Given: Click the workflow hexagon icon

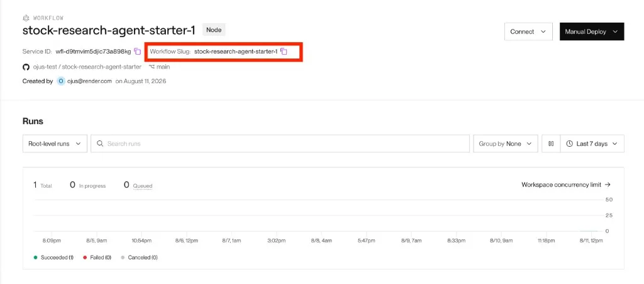Looking at the screenshot, I should point(26,18).
